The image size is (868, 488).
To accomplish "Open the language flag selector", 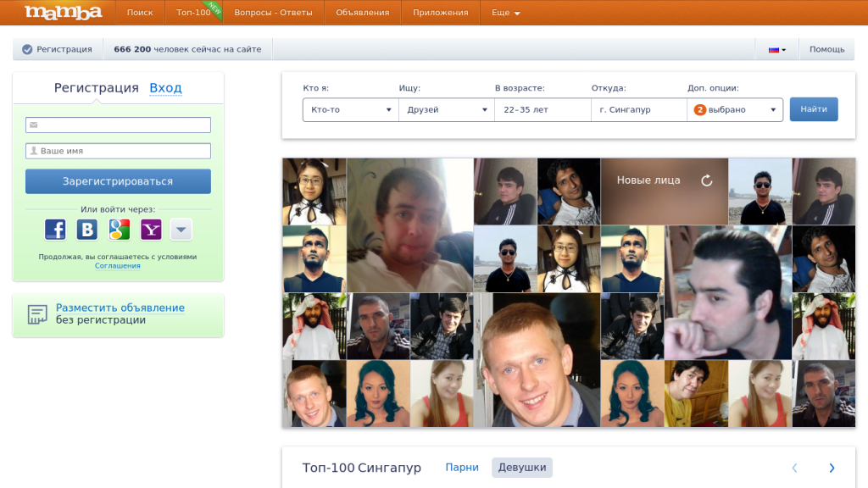I will 777,49.
